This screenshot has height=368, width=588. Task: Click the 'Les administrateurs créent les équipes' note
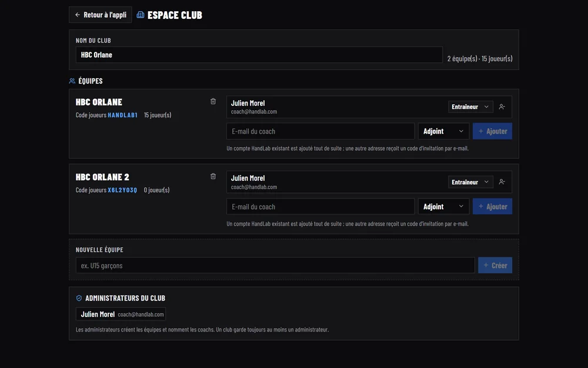(202, 330)
